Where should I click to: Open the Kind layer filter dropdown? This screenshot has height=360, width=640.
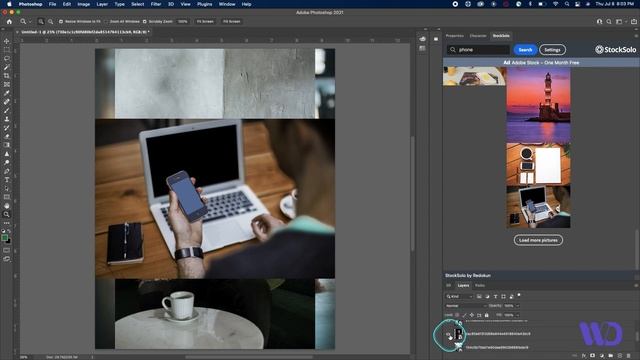click(459, 296)
